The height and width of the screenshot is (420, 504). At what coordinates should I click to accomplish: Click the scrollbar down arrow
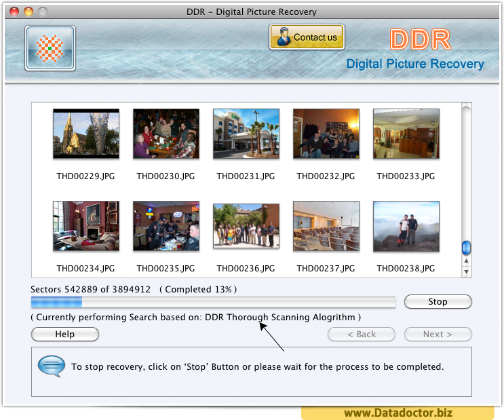tap(467, 272)
